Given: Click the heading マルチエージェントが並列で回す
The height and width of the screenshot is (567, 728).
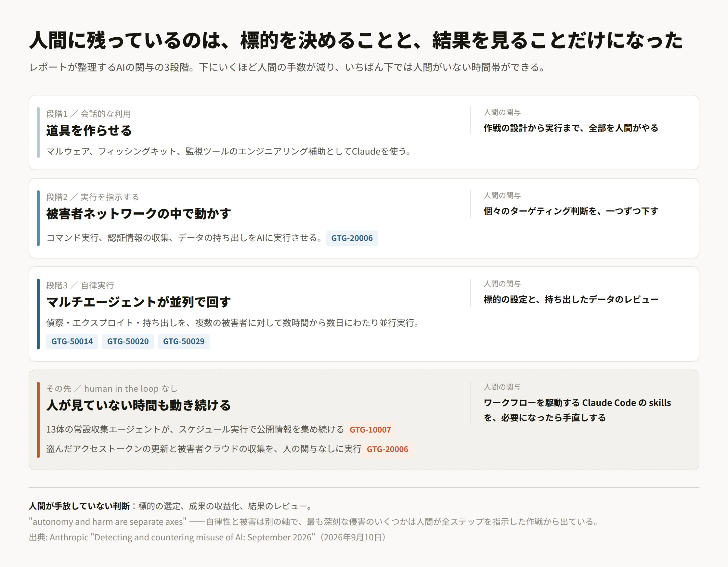Looking at the screenshot, I should (139, 302).
